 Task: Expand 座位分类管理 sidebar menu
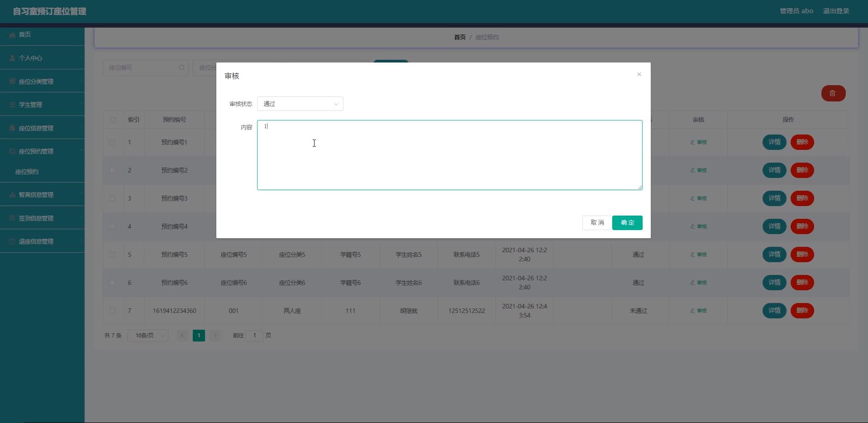coord(42,82)
